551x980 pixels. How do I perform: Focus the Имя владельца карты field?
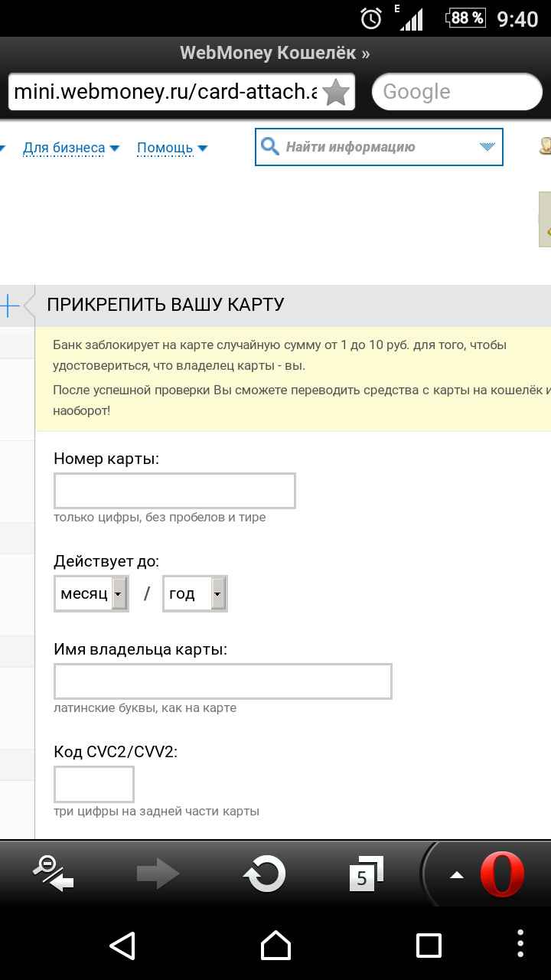(223, 681)
